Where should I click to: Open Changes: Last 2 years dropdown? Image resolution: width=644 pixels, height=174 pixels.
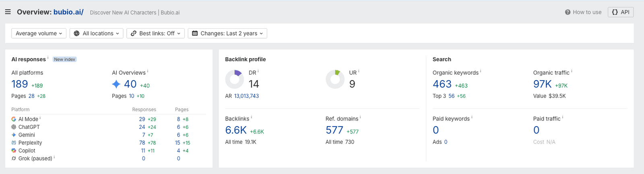click(227, 33)
